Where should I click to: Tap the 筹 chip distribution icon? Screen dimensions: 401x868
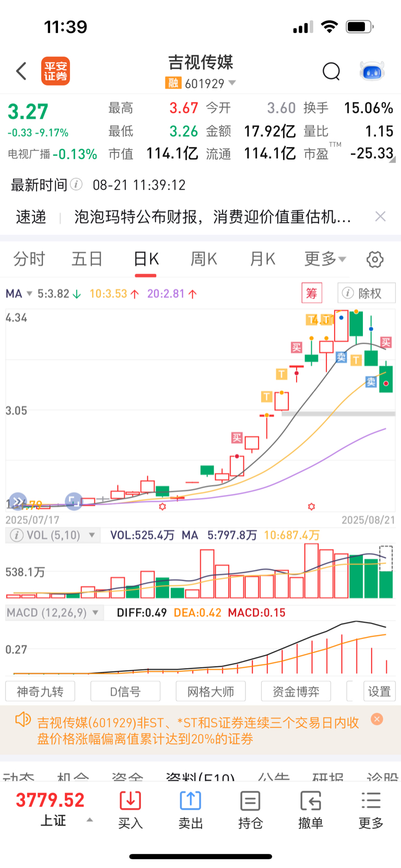pyautogui.click(x=312, y=293)
